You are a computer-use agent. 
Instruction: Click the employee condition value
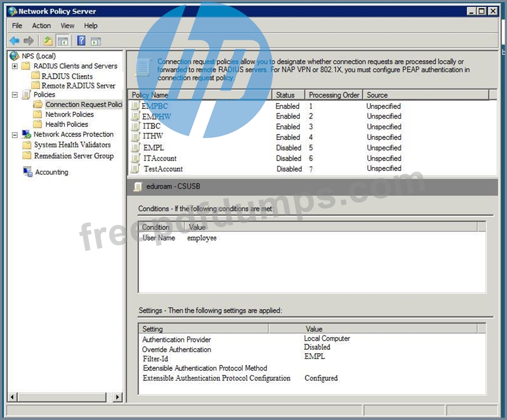[x=202, y=238]
